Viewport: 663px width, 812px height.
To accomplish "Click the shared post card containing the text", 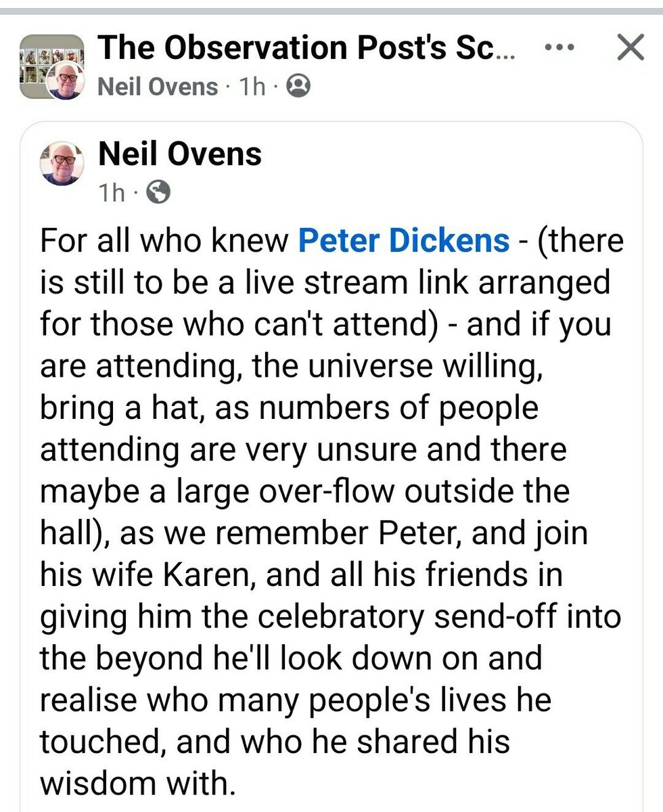I will [331, 460].
